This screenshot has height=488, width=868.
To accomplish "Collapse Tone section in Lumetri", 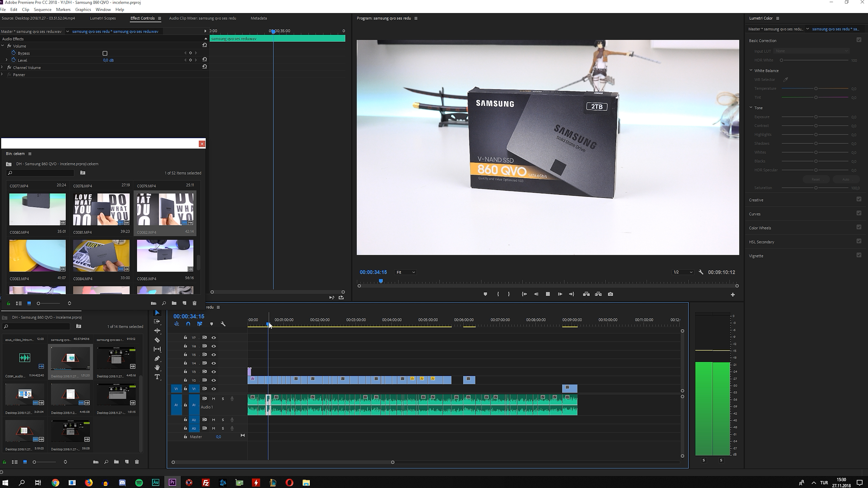I will click(751, 108).
